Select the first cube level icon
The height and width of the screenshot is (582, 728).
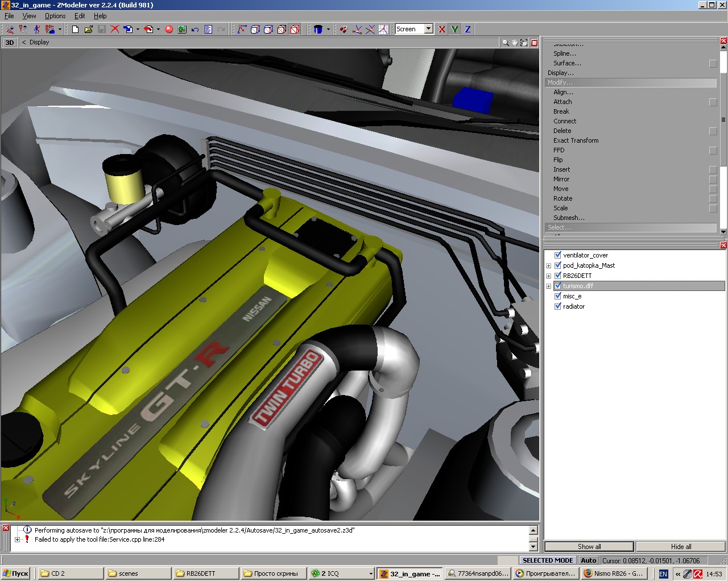pyautogui.click(x=255, y=29)
